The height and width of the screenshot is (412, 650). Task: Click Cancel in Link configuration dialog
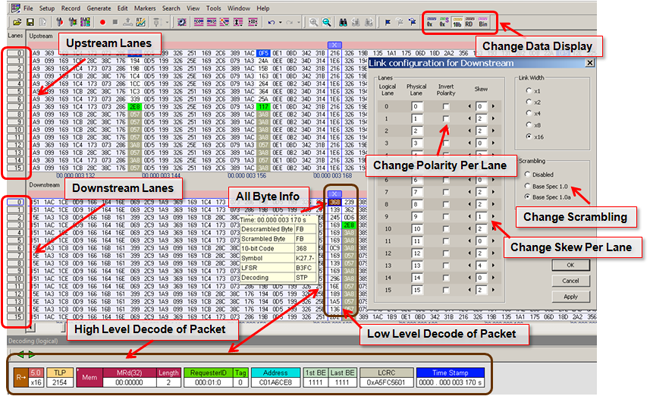point(570,281)
